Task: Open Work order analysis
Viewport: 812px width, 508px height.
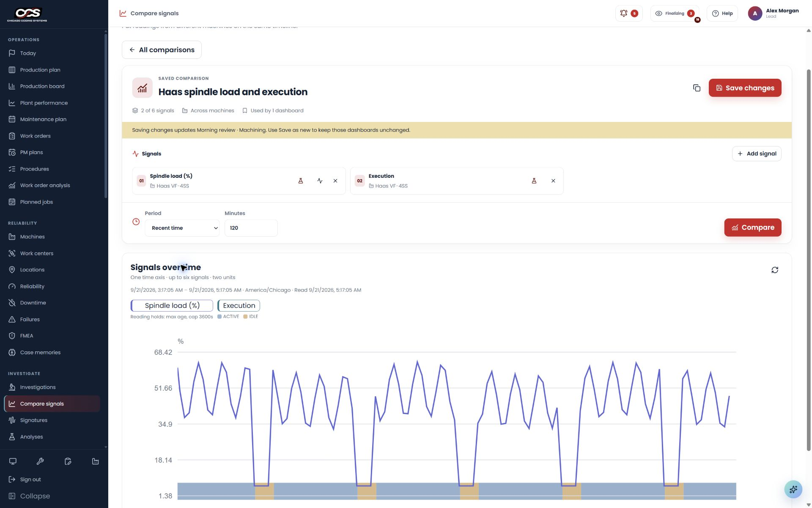Action: pos(52,185)
